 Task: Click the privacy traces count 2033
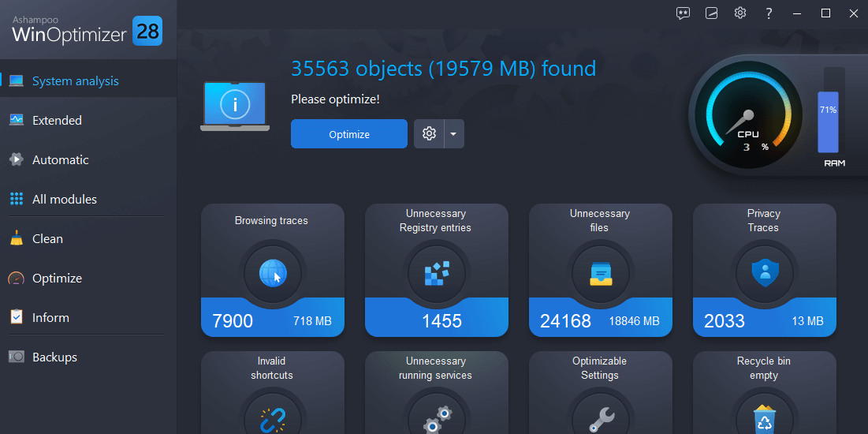point(724,321)
